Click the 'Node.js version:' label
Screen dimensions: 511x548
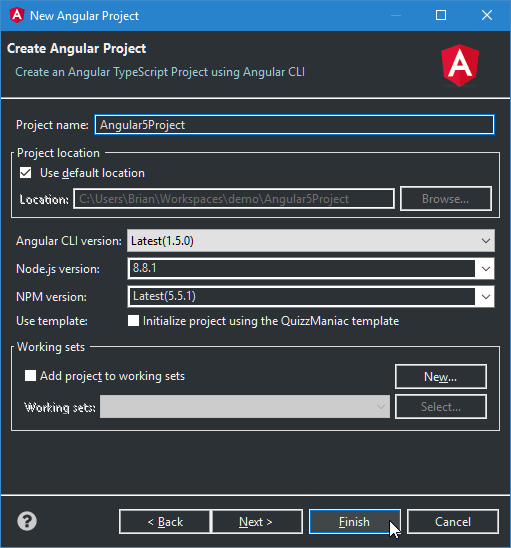pyautogui.click(x=58, y=269)
